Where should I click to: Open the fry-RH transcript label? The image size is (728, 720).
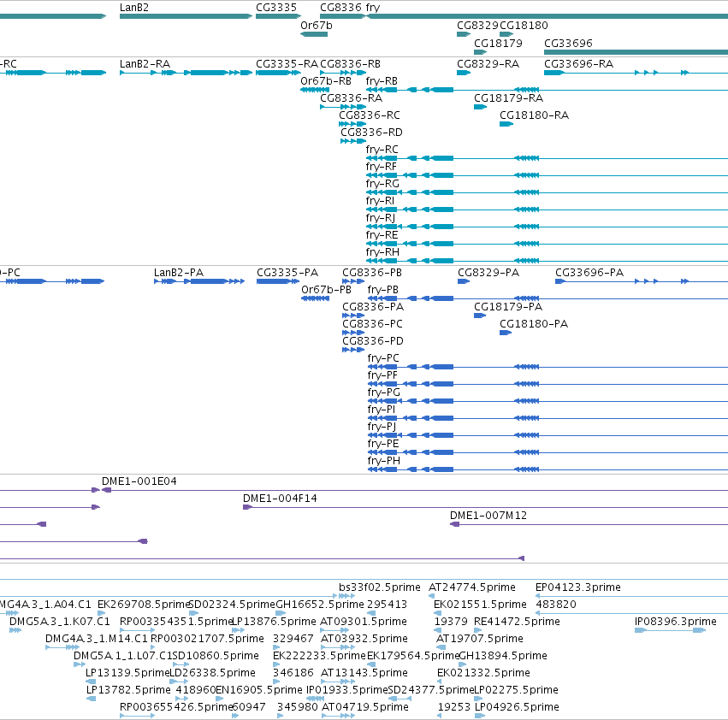click(x=382, y=252)
